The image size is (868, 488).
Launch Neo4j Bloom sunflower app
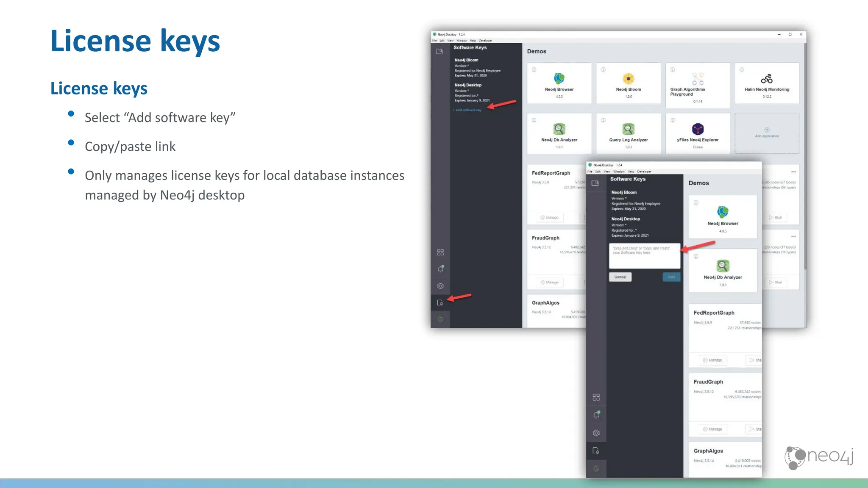click(629, 83)
